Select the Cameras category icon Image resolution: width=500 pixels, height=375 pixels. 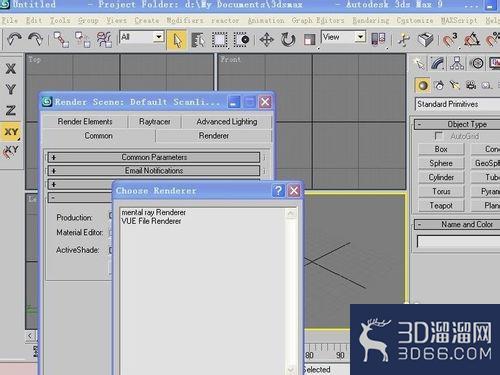pos(471,86)
